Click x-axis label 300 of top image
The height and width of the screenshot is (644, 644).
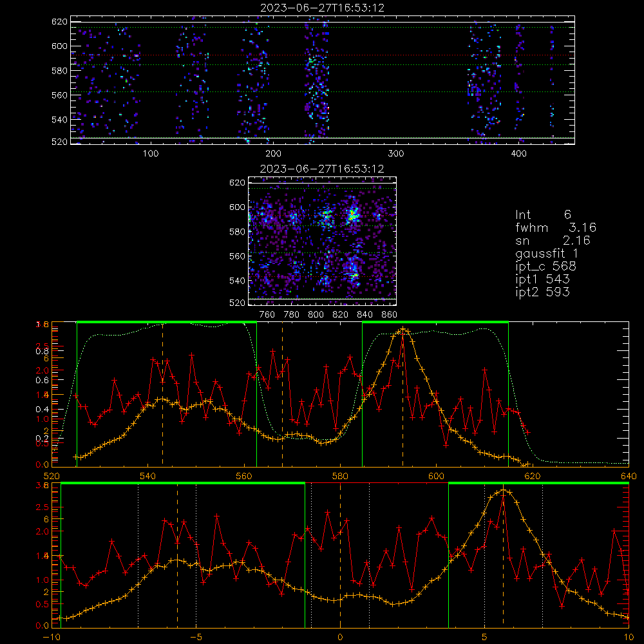point(396,154)
